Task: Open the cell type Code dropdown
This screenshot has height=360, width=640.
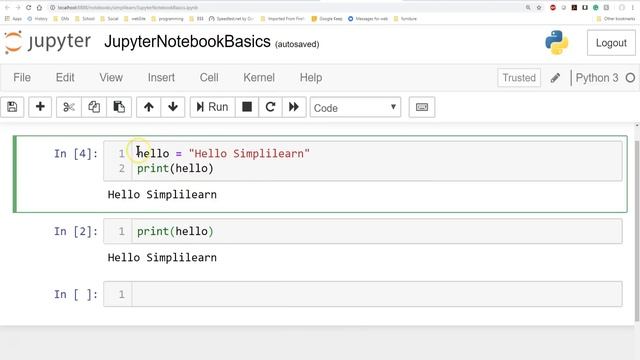Action: 355,107
